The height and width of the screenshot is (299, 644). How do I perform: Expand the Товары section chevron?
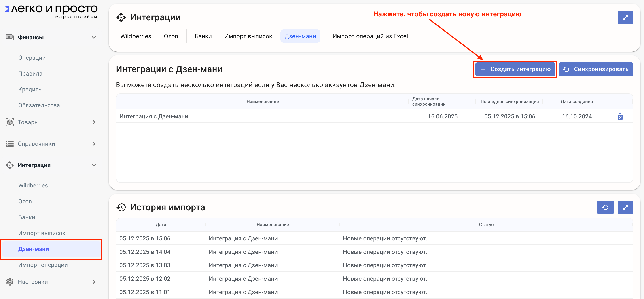(94, 122)
